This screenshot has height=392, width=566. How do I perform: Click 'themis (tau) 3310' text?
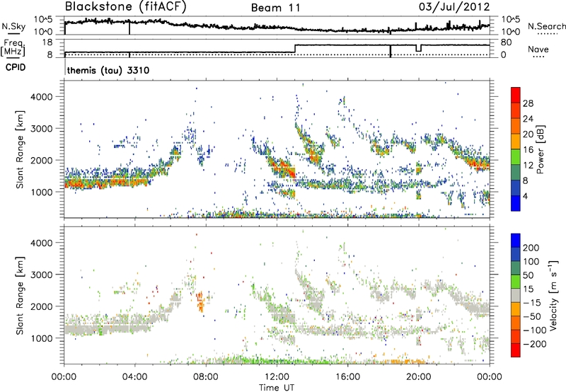[108, 70]
